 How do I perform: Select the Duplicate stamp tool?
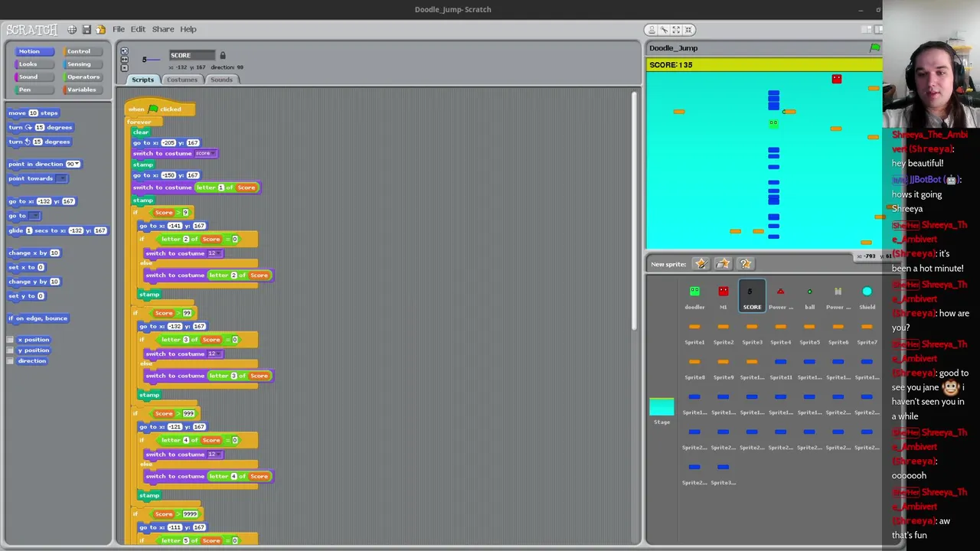click(x=652, y=30)
